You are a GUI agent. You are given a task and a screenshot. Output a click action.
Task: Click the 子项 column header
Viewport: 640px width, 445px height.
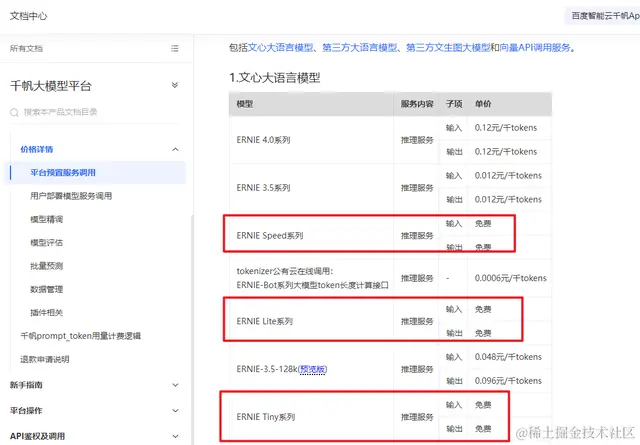click(x=454, y=104)
